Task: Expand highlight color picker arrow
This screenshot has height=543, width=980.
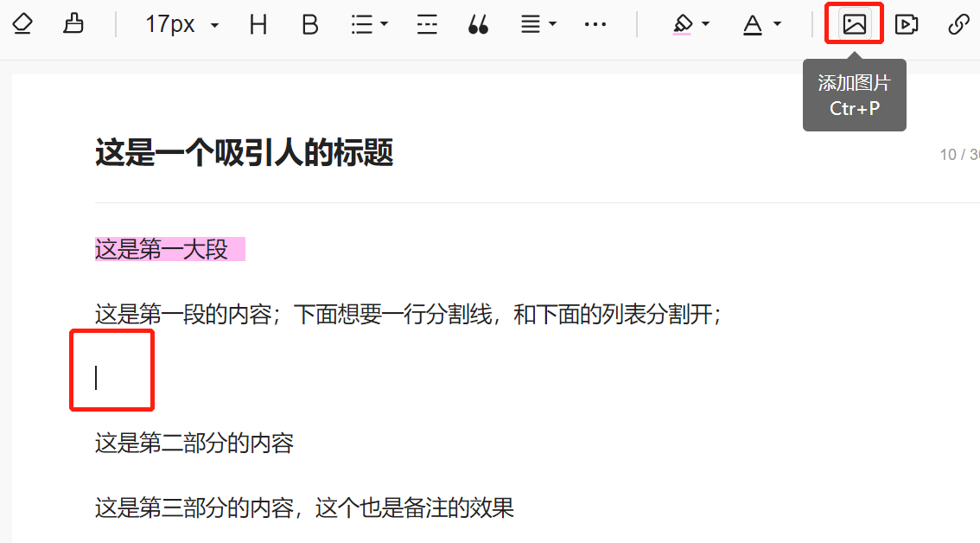Action: click(706, 24)
